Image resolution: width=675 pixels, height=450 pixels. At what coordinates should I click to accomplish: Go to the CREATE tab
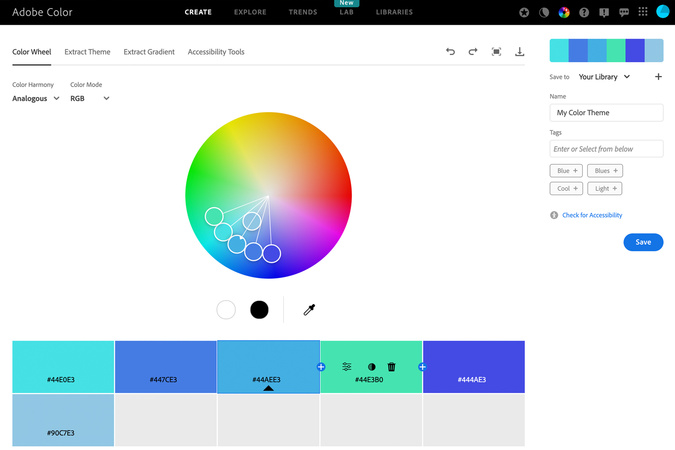tap(198, 12)
